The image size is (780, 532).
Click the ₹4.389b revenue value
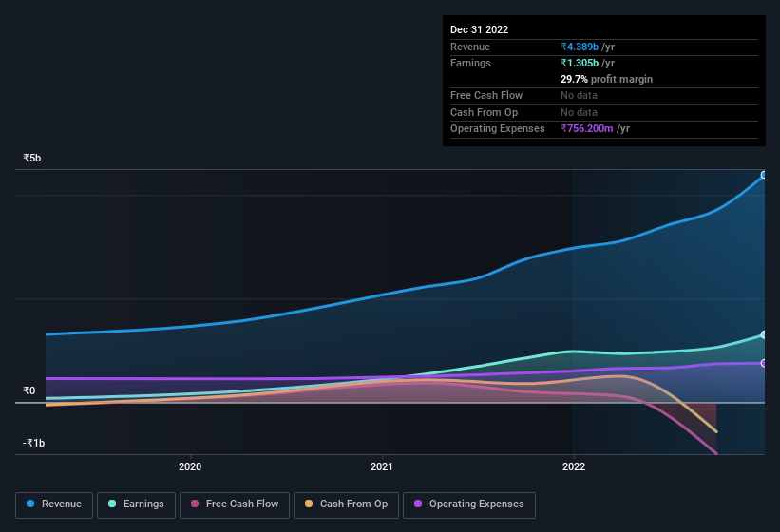click(x=580, y=47)
